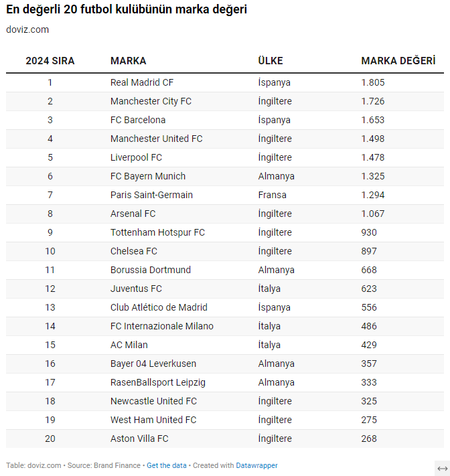The height and width of the screenshot is (476, 450).
Task: Click the chart title heading text
Action: (127, 11)
